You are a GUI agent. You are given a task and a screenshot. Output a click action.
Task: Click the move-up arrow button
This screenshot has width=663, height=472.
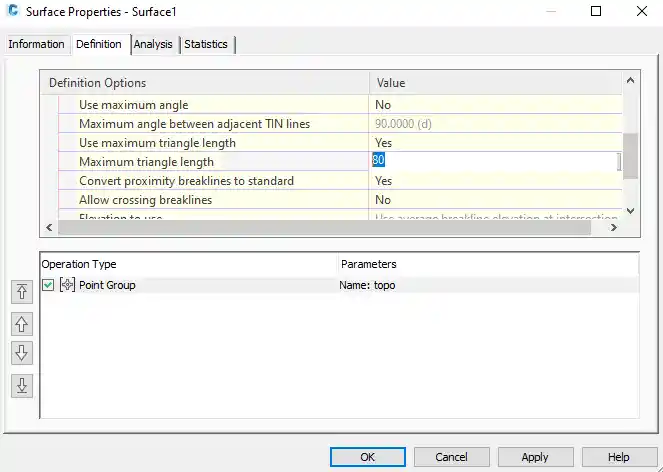point(22,323)
